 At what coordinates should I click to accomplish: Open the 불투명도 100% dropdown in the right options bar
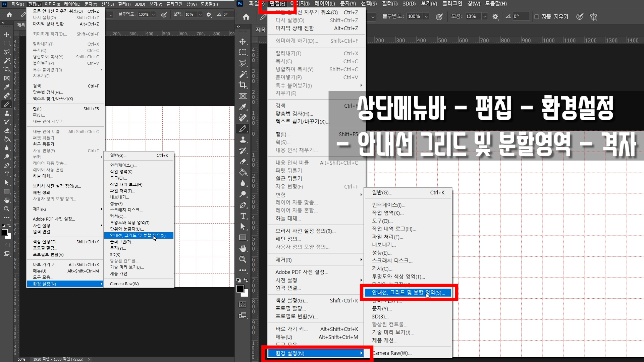click(426, 16)
